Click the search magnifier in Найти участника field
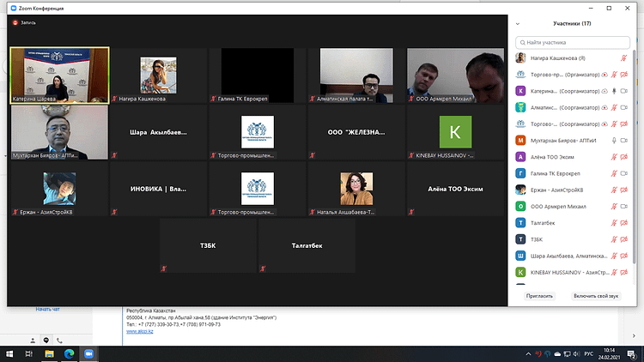Image resolution: width=644 pixels, height=362 pixels. (x=522, y=43)
